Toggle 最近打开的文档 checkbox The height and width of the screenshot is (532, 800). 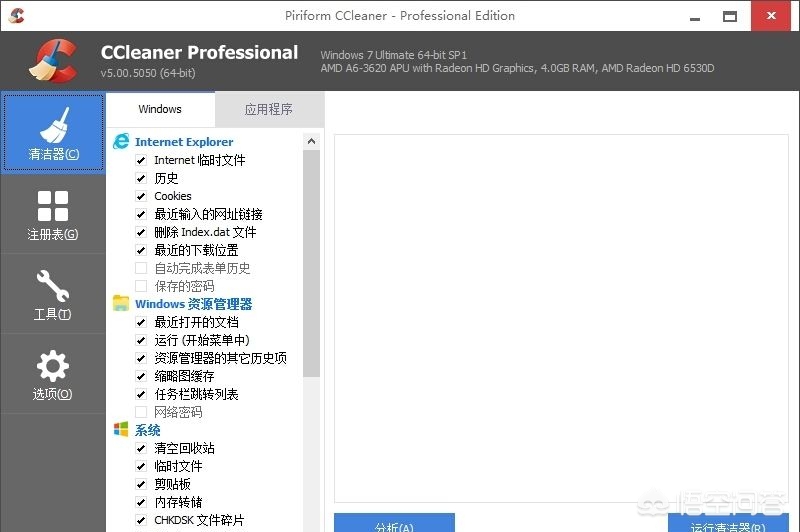click(141, 322)
